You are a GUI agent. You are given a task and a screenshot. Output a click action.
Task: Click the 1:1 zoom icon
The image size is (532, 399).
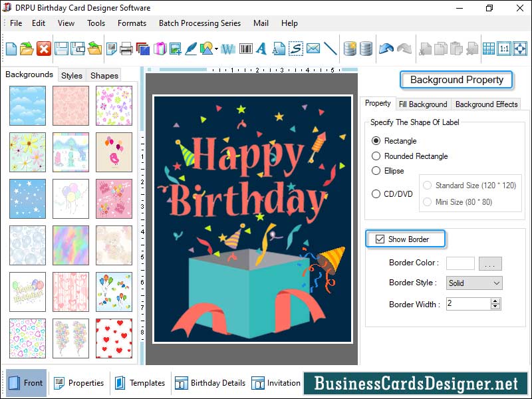(x=503, y=48)
